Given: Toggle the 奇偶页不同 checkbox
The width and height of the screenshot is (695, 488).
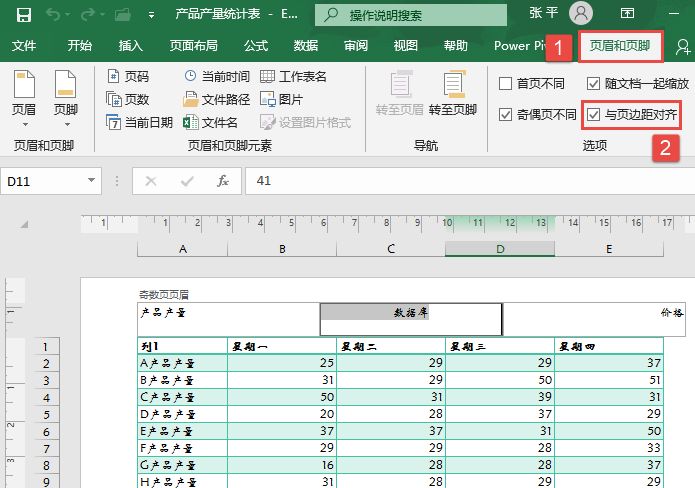Looking at the screenshot, I should coord(505,115).
